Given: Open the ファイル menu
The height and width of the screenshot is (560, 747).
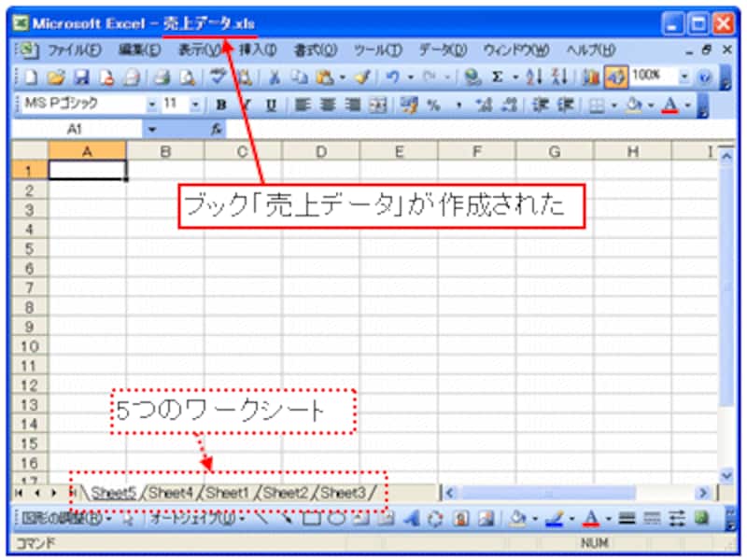Looking at the screenshot, I should pos(75,50).
